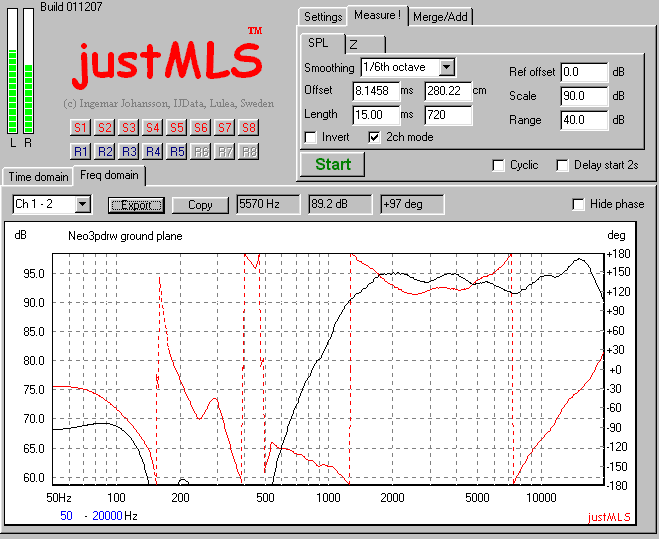Copy the graph to clipboard

[x=200, y=205]
